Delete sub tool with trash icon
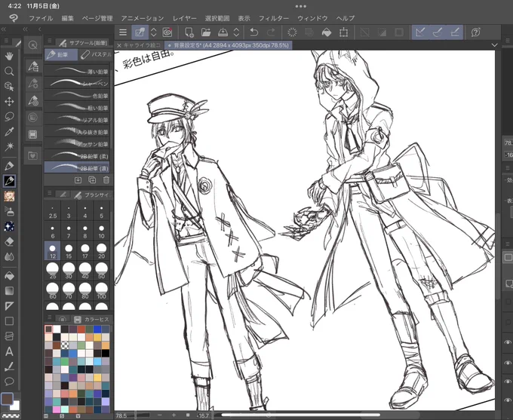Image resolution: width=513 pixels, height=420 pixels. (106, 179)
